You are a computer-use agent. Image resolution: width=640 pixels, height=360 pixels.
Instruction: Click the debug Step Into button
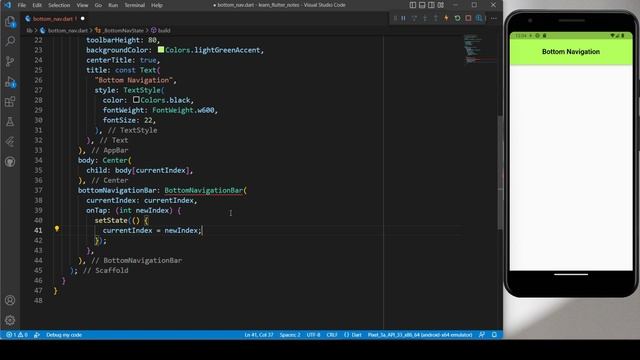425,18
